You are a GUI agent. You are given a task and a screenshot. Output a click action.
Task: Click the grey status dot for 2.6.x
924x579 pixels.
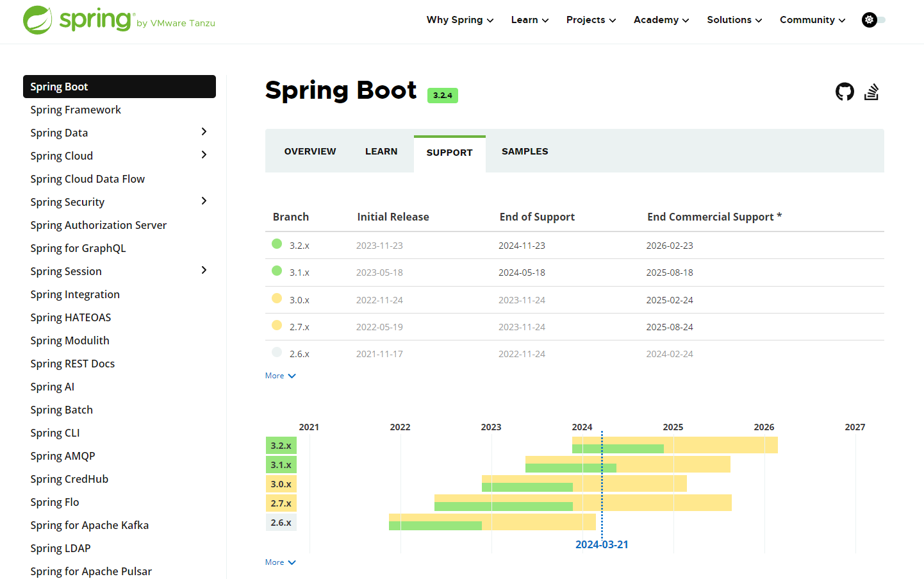277,352
